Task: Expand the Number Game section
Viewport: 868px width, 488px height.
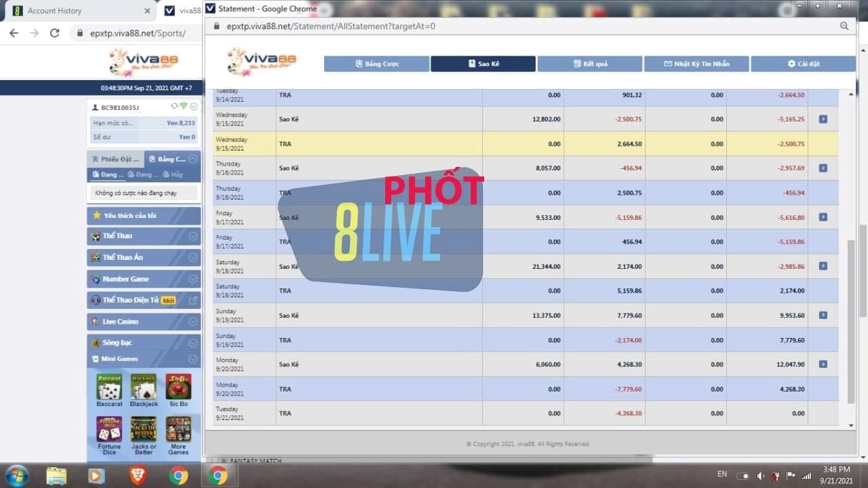Action: click(193, 279)
